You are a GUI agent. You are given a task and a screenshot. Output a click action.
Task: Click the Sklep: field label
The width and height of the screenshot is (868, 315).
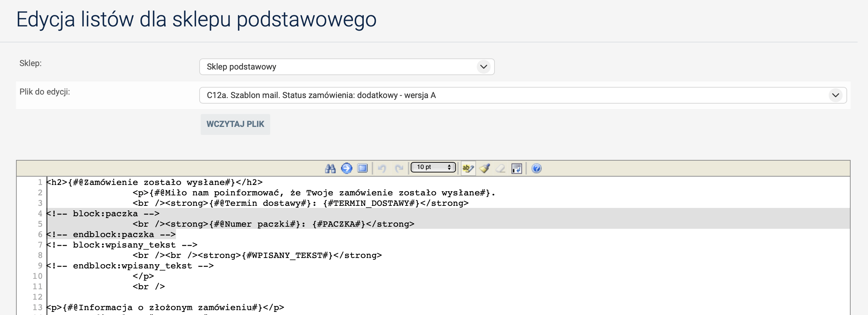pyautogui.click(x=31, y=63)
